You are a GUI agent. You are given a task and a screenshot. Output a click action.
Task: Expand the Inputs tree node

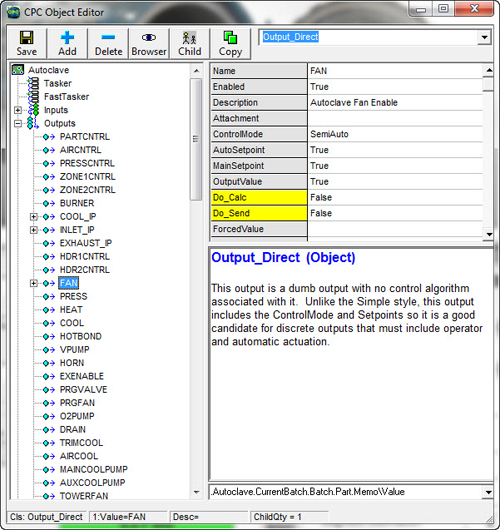(18, 110)
